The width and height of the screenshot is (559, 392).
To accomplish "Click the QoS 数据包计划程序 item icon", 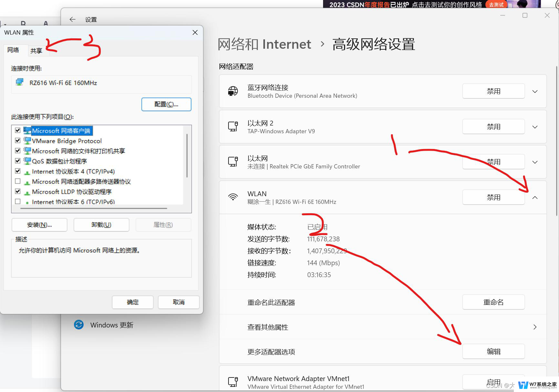I will tap(27, 161).
